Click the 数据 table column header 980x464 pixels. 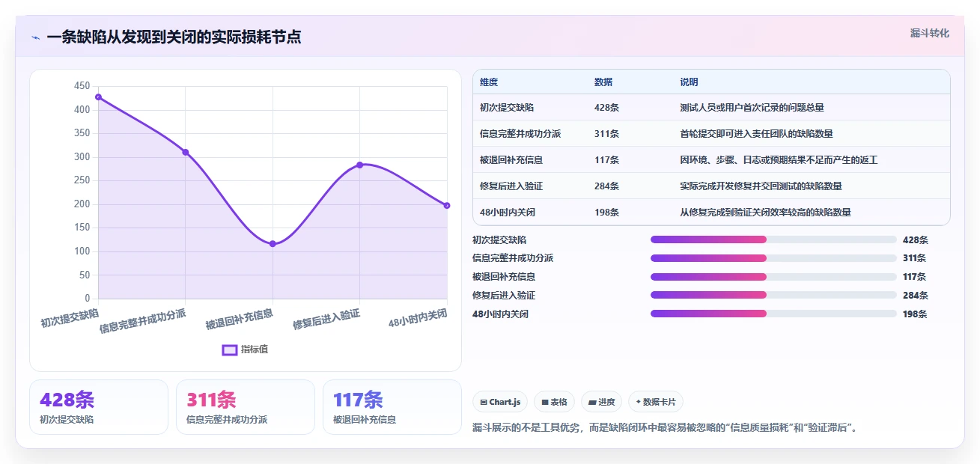(x=603, y=82)
